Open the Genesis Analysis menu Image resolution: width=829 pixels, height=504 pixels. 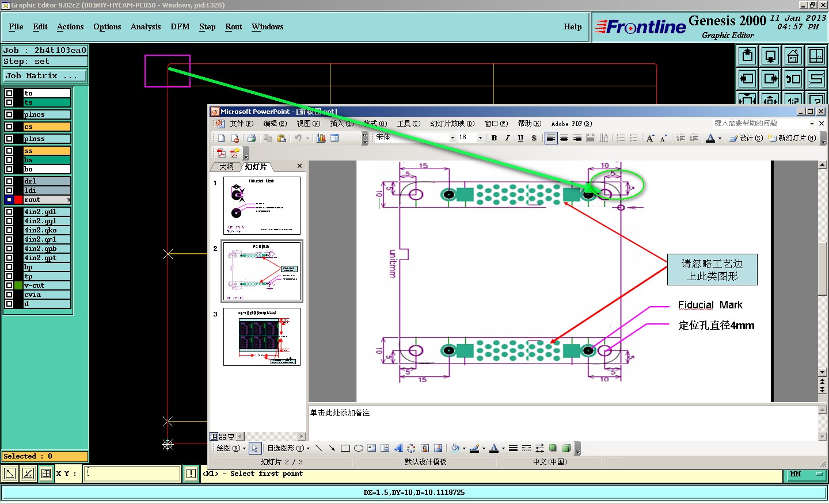[x=146, y=26]
